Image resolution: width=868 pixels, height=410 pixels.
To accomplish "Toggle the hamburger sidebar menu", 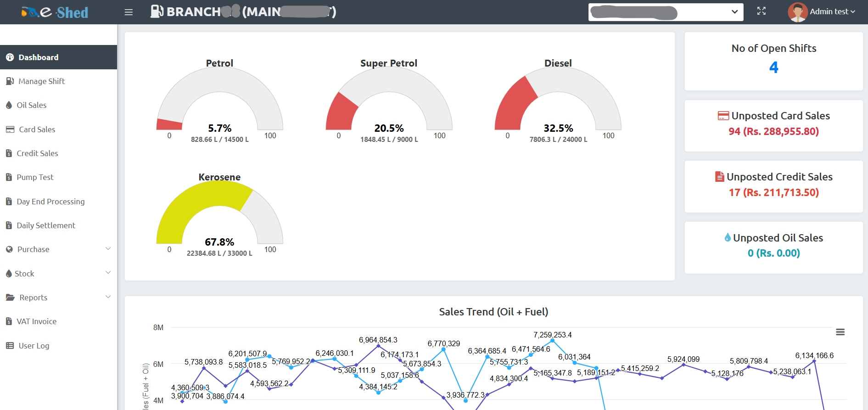I will click(129, 12).
